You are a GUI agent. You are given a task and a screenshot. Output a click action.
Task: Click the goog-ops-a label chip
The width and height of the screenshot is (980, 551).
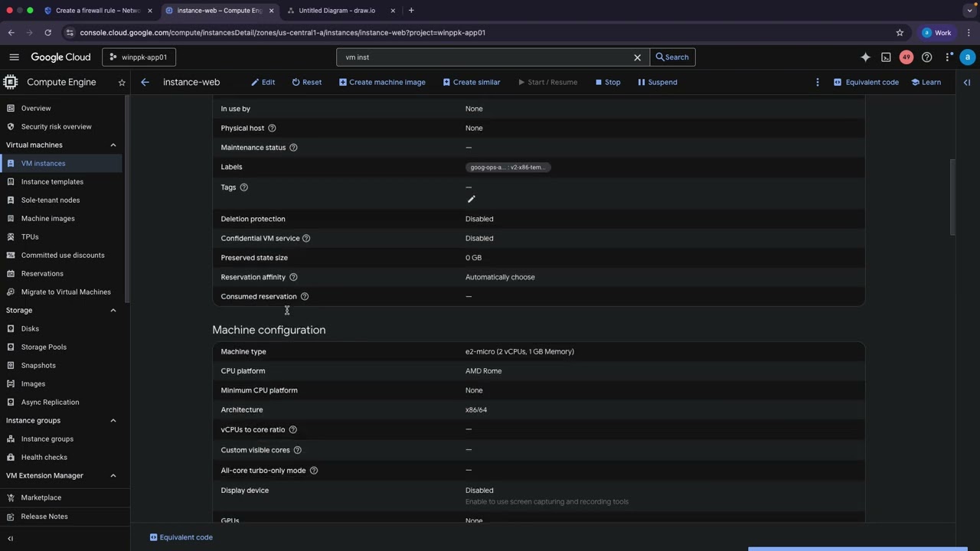pyautogui.click(x=508, y=168)
